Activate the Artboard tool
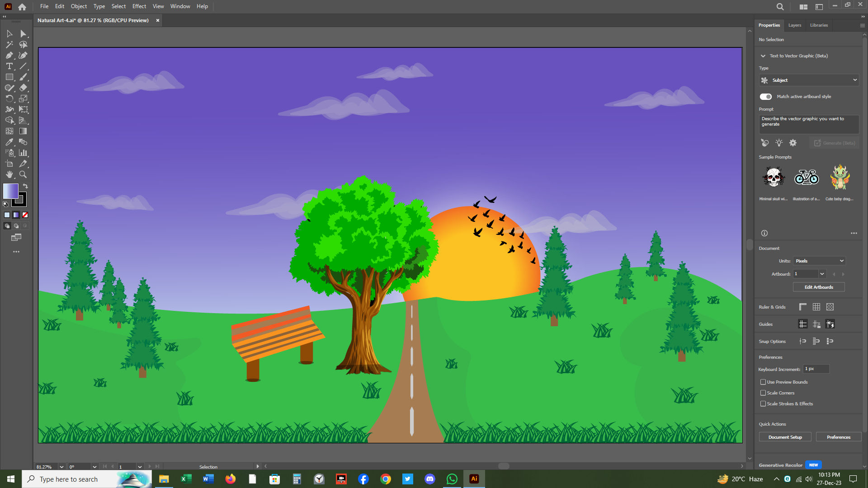 click(9, 164)
